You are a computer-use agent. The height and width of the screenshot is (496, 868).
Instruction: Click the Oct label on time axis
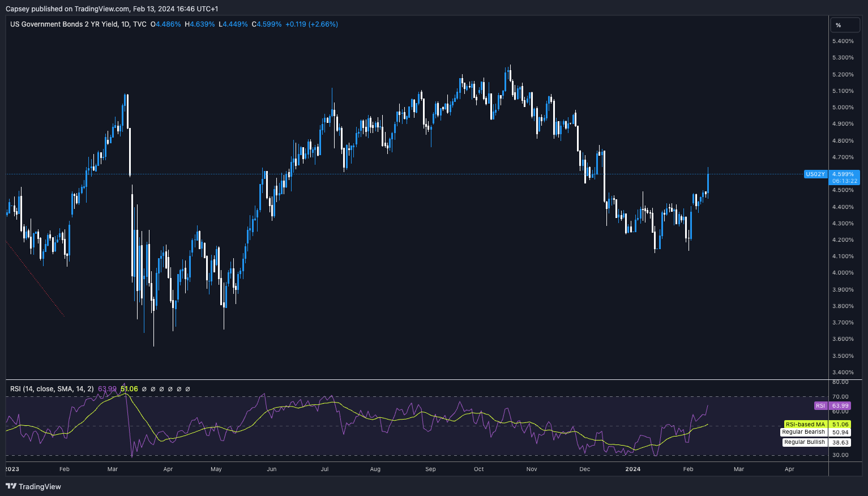479,469
